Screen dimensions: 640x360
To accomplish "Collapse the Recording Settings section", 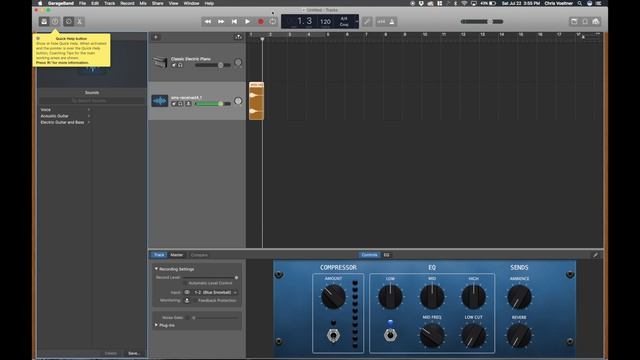I will point(156,269).
